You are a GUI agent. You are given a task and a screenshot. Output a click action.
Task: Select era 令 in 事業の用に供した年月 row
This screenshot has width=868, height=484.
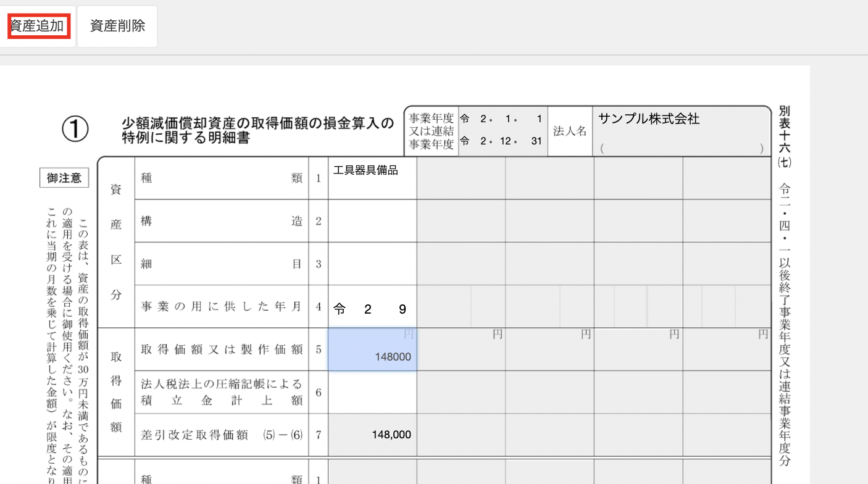[x=340, y=309]
